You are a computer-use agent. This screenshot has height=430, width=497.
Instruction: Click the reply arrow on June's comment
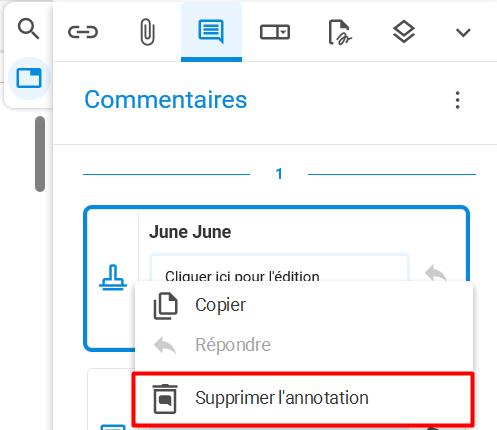[436, 273]
